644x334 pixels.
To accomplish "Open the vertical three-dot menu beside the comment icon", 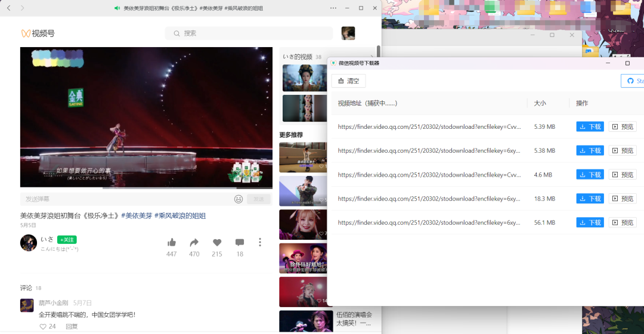I will click(x=260, y=242).
